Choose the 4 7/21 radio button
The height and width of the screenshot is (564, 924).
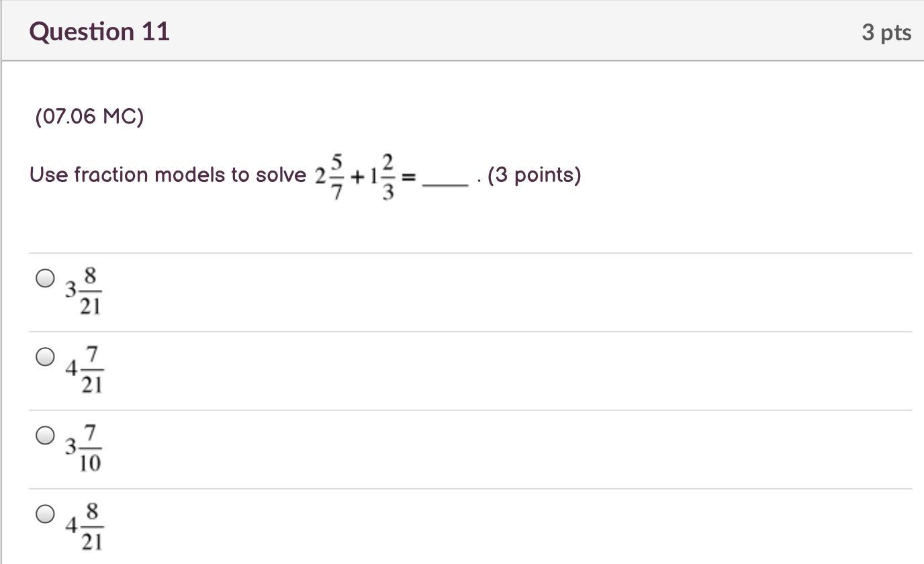(45, 357)
